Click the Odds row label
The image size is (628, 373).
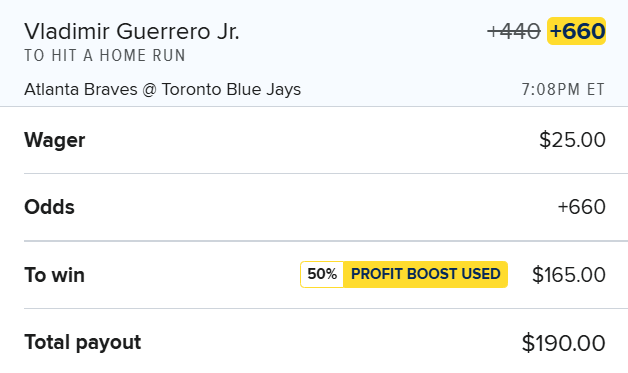pyautogui.click(x=49, y=207)
